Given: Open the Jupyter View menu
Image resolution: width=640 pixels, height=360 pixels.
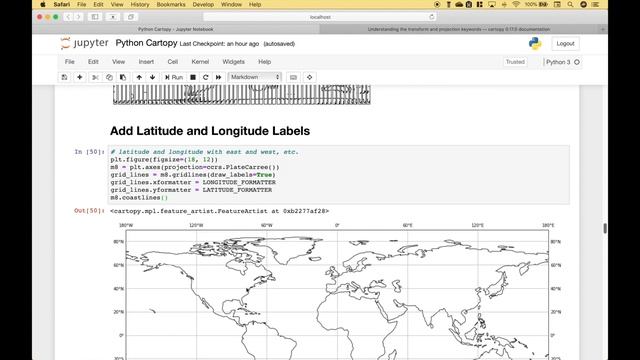Looking at the screenshot, I should pyautogui.click(x=118, y=62).
